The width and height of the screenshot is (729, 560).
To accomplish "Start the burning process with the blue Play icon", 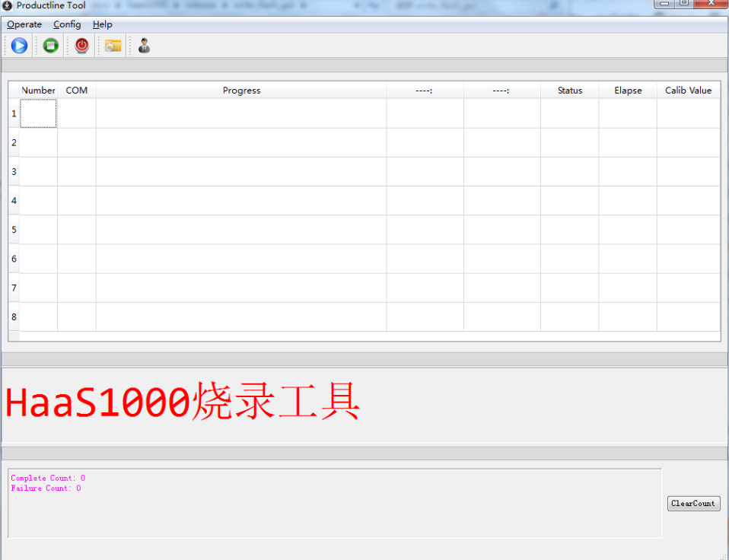I will (18, 45).
